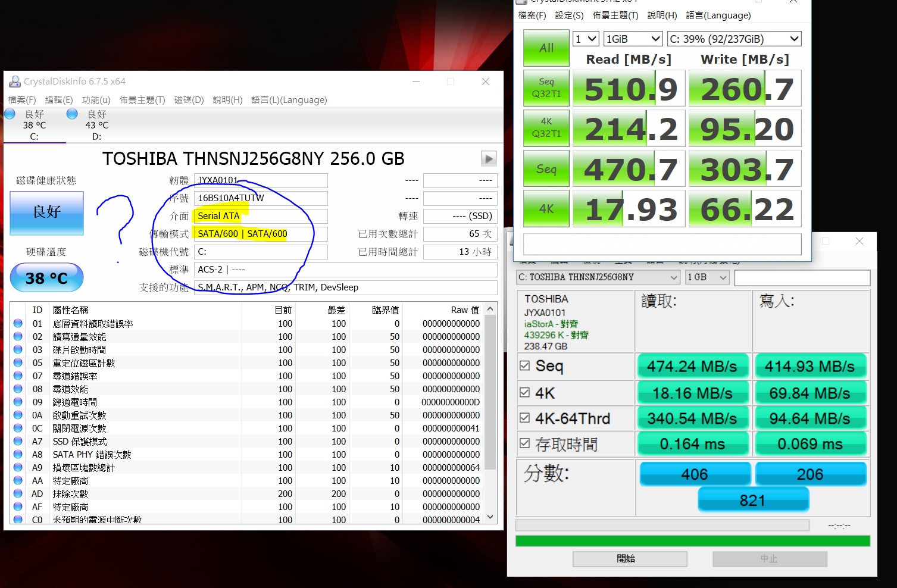Screen dimensions: 897x588
Task: Click the 510.9 sequential read result
Action: 629,88
